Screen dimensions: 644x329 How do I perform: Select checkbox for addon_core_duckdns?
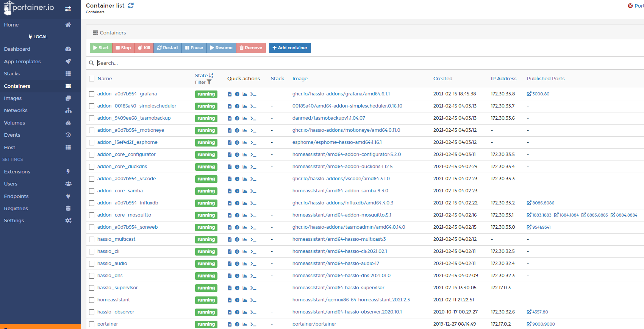click(92, 167)
